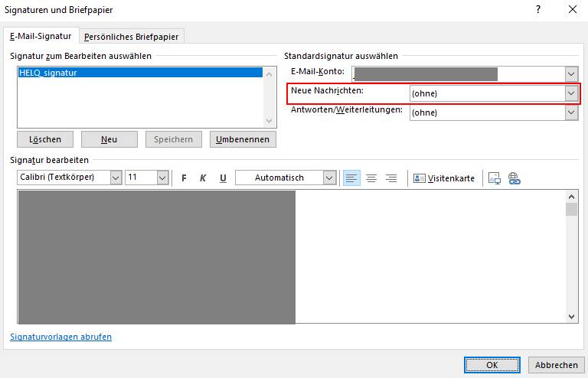This screenshot has height=378, width=588.
Task: Expand the E-Mail-Konto dropdown
Action: tap(570, 73)
